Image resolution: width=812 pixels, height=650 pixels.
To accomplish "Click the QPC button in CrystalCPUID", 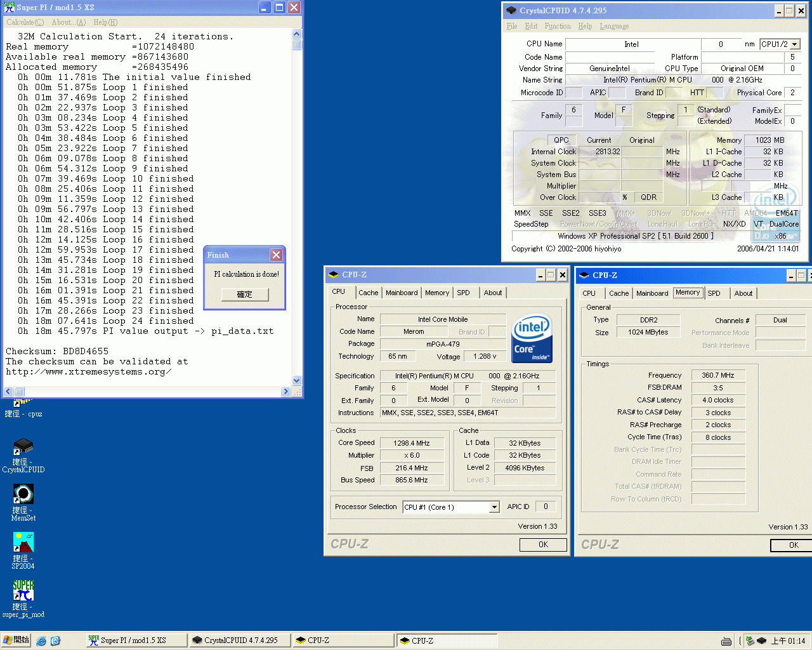I will point(561,140).
